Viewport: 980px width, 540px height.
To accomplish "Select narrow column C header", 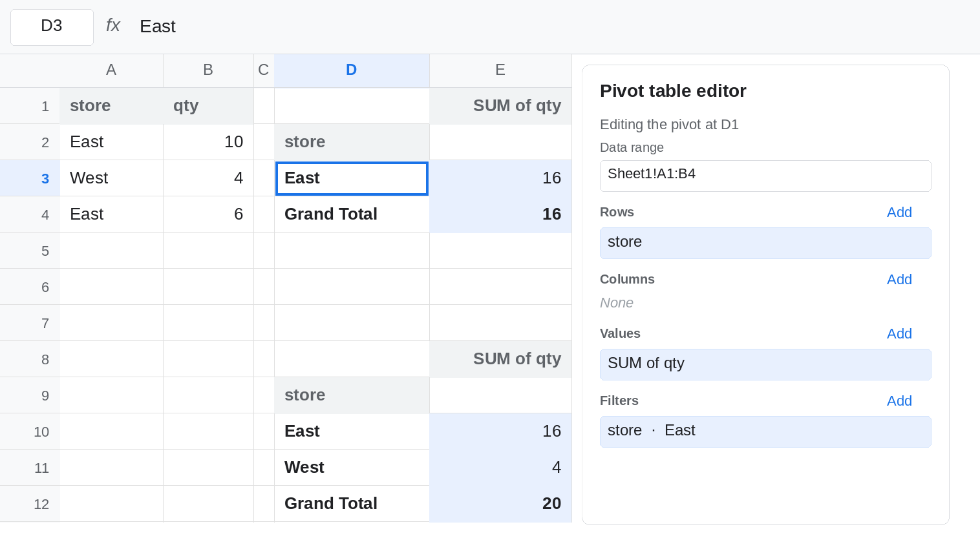I will click(x=264, y=70).
